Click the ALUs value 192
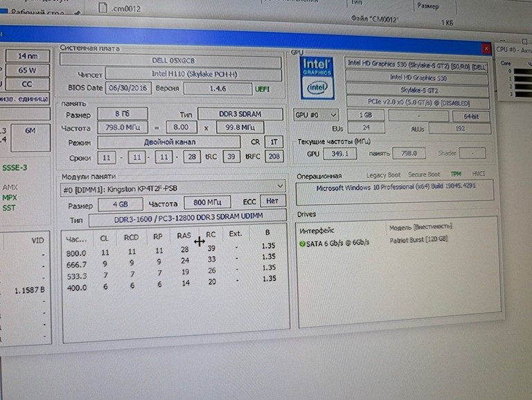532x400 pixels. pyautogui.click(x=460, y=129)
